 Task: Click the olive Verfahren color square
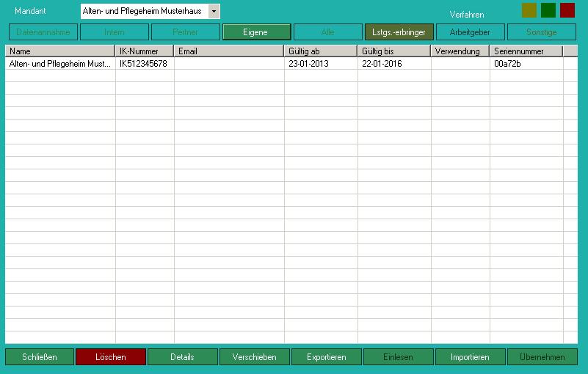(x=529, y=10)
